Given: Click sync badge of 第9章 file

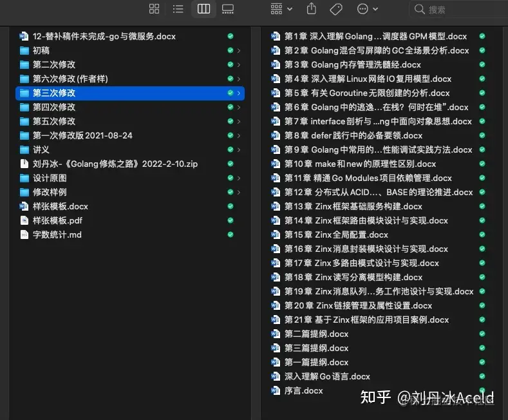Looking at the screenshot, I should coord(482,149).
